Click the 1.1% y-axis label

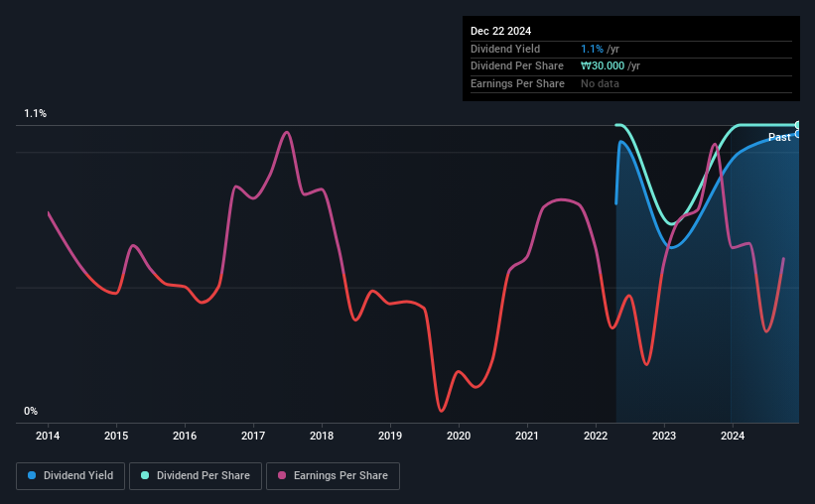pos(36,113)
